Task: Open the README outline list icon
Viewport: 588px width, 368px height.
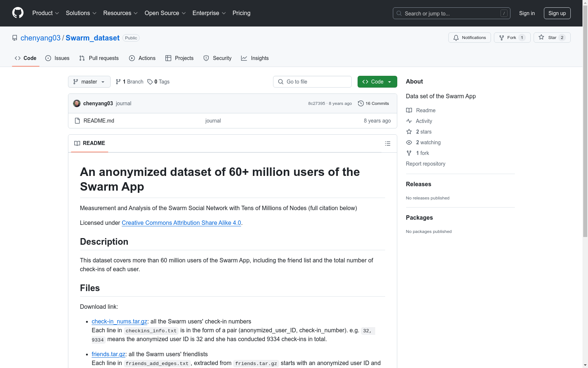Action: pyautogui.click(x=388, y=144)
